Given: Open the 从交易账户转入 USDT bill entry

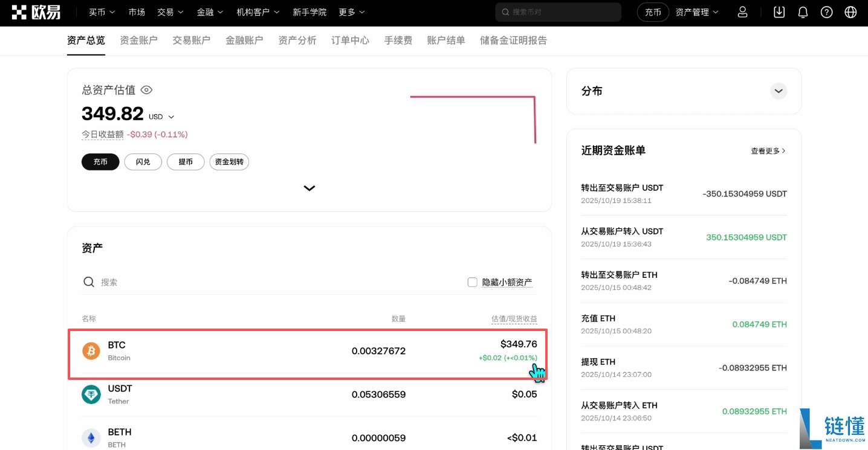Looking at the screenshot, I should [x=684, y=237].
